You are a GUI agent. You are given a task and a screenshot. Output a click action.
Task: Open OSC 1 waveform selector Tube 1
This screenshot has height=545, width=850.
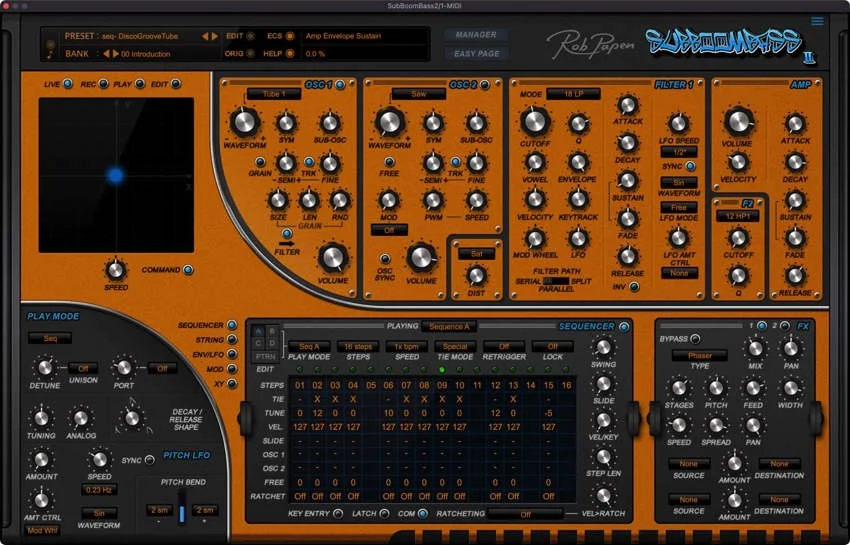(274, 94)
